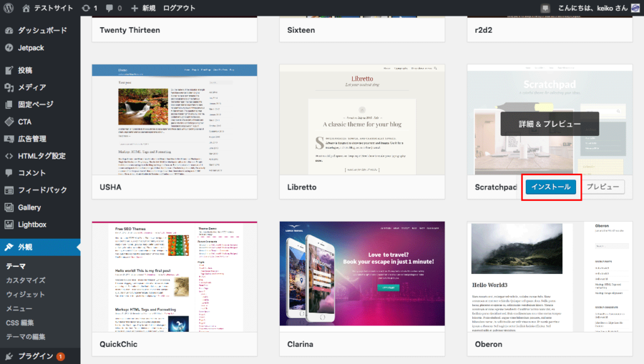Select the Clarina theme thumbnail
Image resolution: width=644 pixels, height=364 pixels.
tap(362, 277)
